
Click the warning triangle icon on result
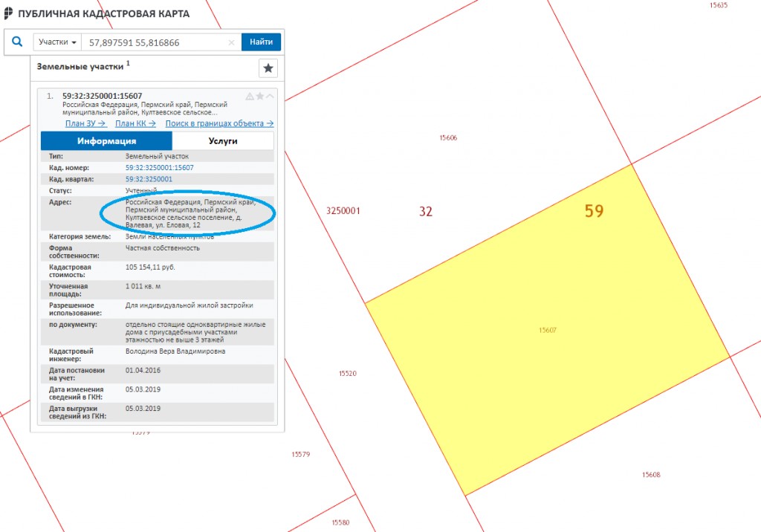point(250,96)
